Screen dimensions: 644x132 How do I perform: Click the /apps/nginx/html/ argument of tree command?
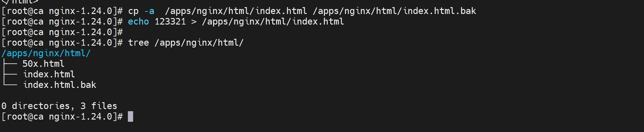point(199,43)
